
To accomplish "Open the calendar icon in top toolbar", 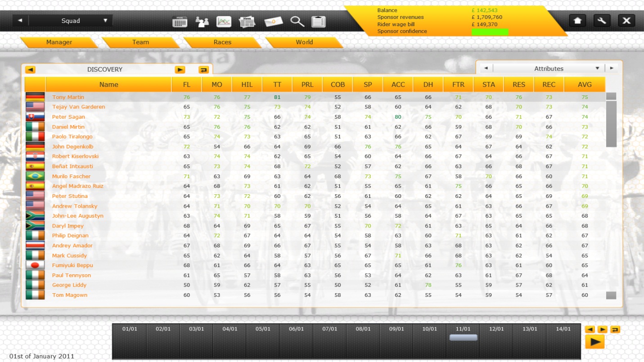I will [180, 22].
